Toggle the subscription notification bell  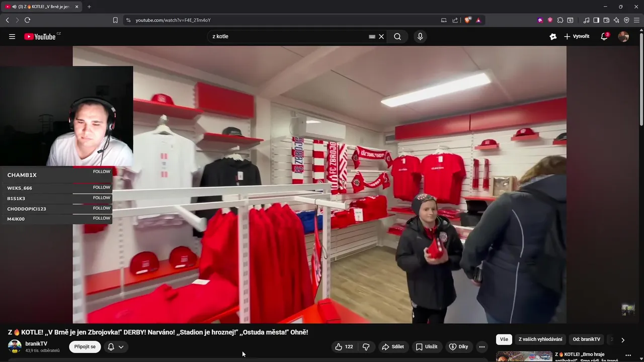click(111, 346)
